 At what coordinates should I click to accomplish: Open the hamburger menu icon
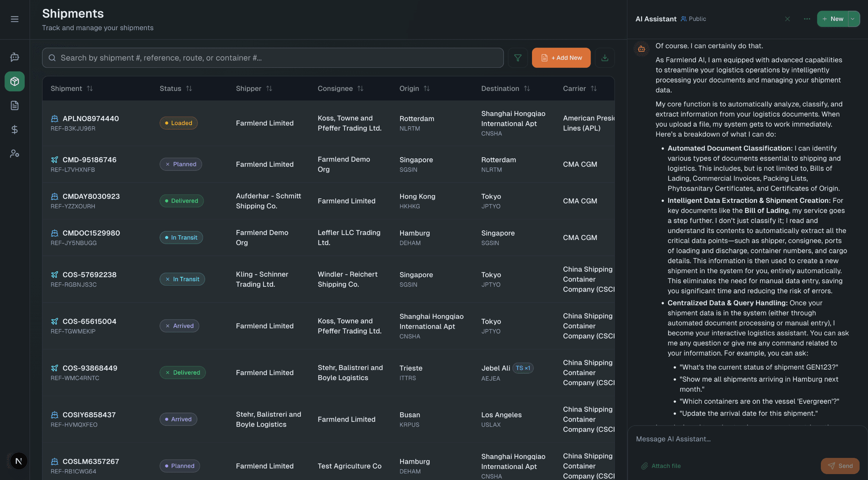[x=15, y=19]
